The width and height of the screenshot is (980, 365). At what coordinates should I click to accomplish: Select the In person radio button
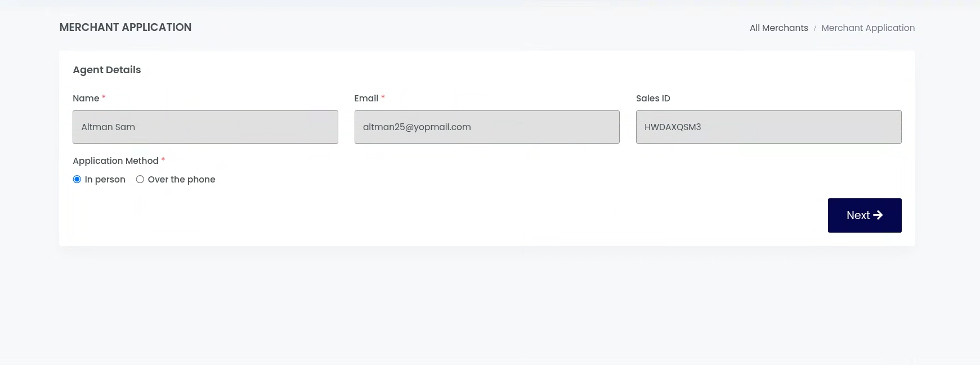pyautogui.click(x=77, y=179)
